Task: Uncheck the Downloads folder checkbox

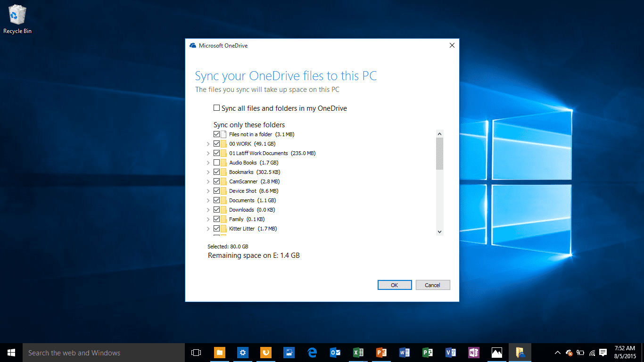Action: 217,210
